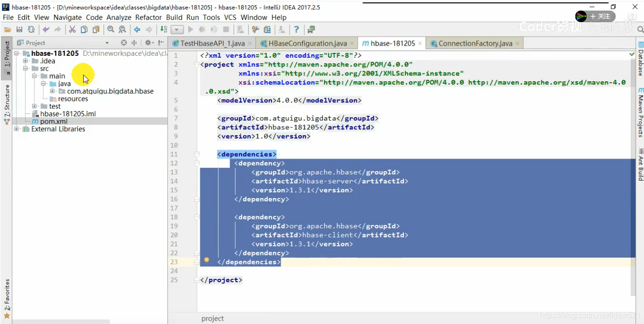Open the Navigate menu

(67, 17)
